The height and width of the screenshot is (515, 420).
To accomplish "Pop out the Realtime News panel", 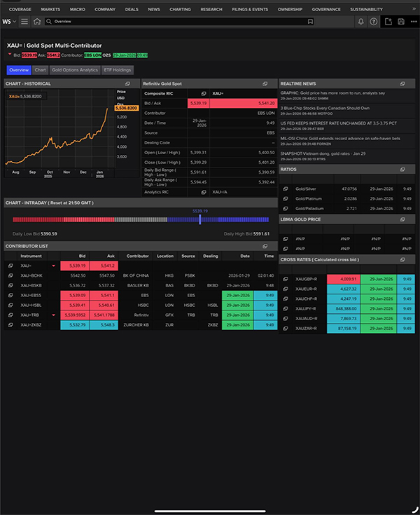I will tap(403, 83).
